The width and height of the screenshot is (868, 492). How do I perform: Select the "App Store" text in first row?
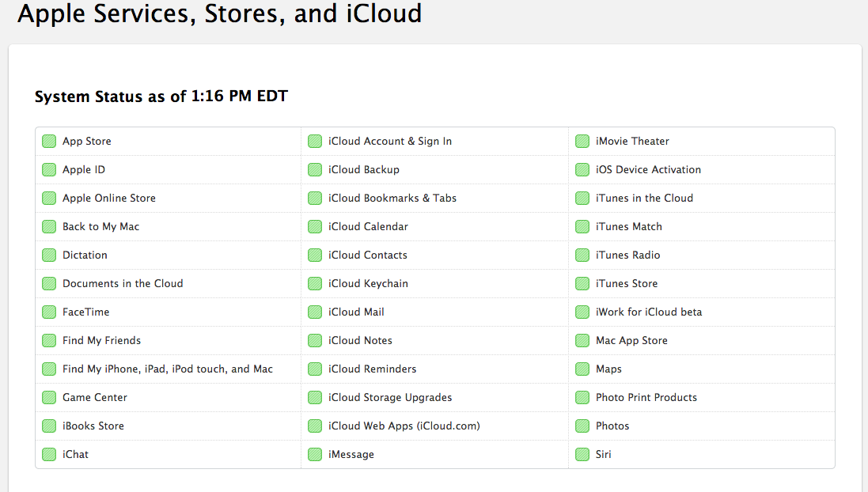87,141
